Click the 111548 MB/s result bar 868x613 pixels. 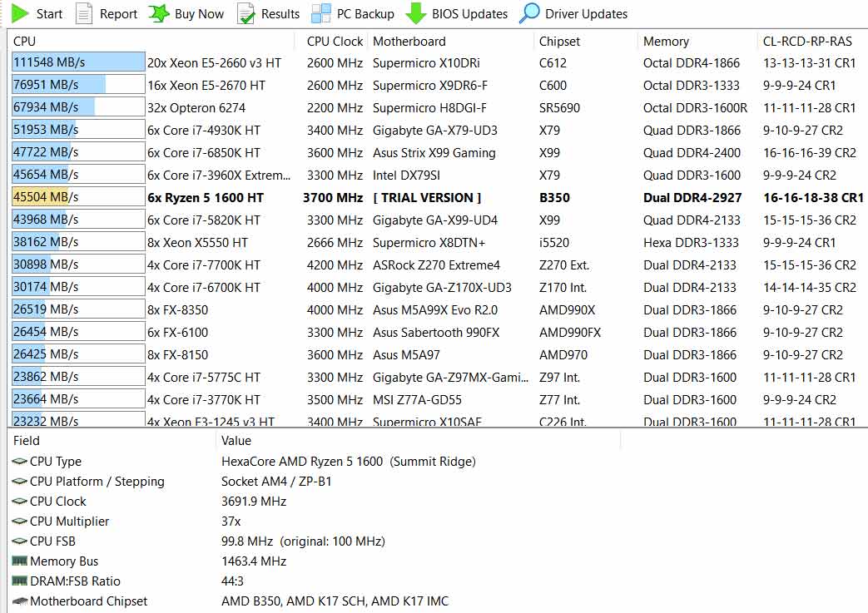pos(78,62)
